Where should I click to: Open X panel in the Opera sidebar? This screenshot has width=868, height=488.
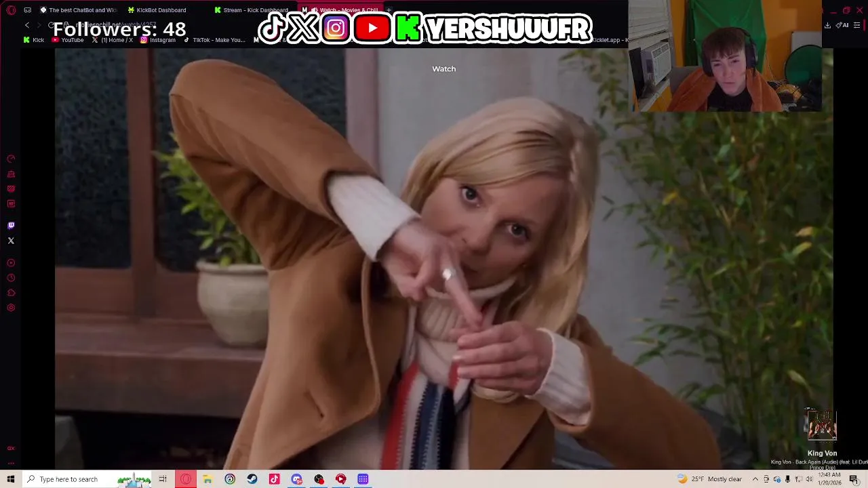[x=11, y=241]
